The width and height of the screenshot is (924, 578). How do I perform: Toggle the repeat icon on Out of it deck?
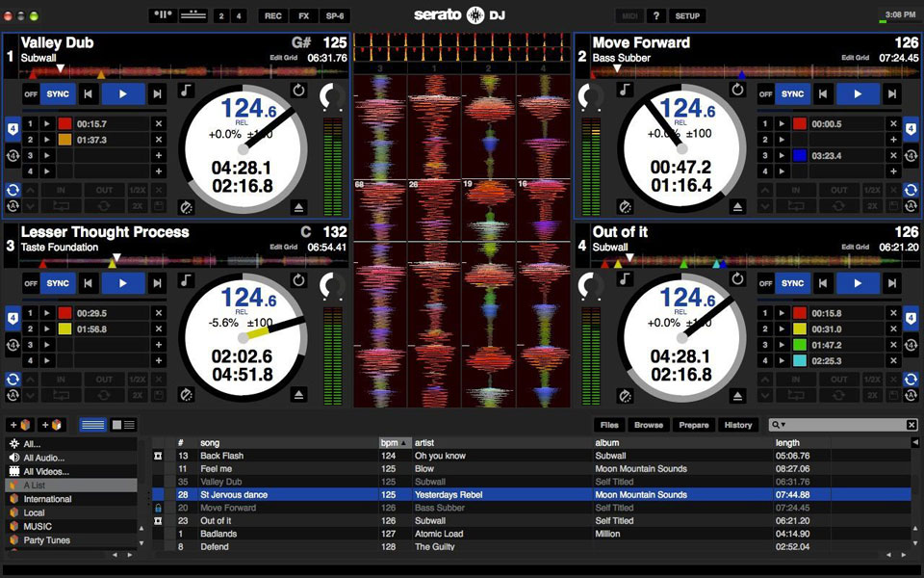737,279
